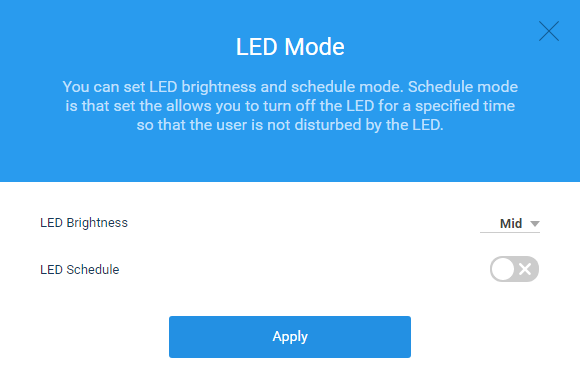
Task: Dismiss the dialog with the top-right X icon
Action: [x=549, y=31]
